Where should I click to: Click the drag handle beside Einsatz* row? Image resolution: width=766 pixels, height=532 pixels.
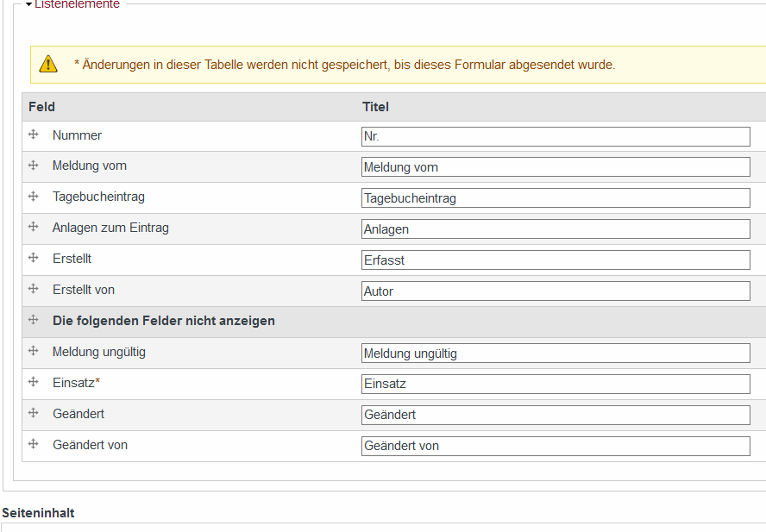(x=34, y=382)
